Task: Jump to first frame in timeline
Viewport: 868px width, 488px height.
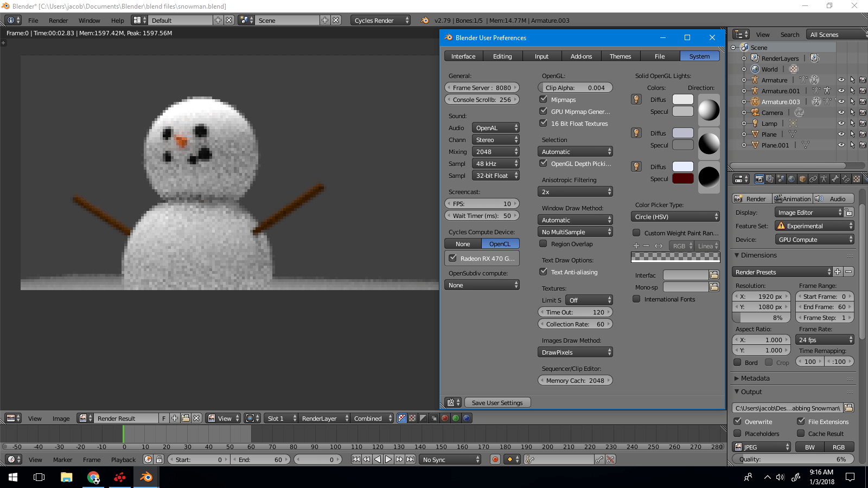Action: coord(356,459)
